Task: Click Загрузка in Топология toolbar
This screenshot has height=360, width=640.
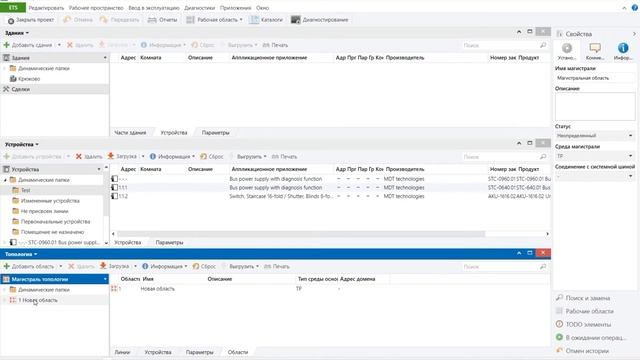Action: click(x=115, y=266)
